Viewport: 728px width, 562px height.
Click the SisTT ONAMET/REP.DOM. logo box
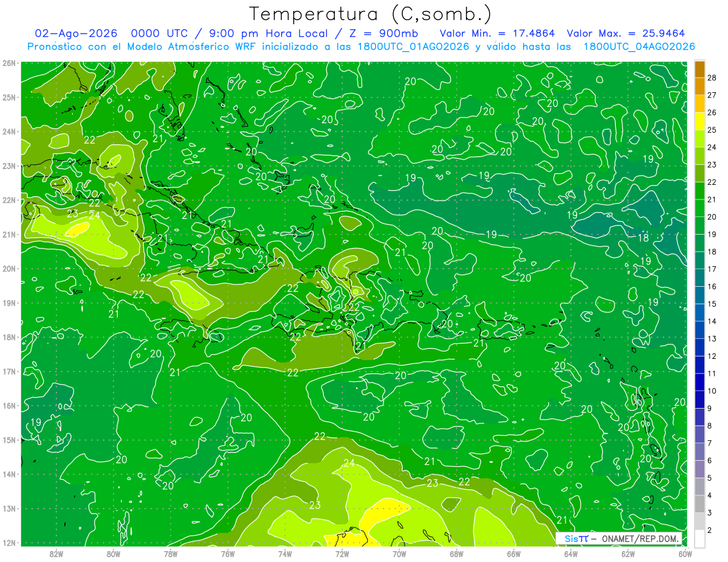click(x=619, y=538)
